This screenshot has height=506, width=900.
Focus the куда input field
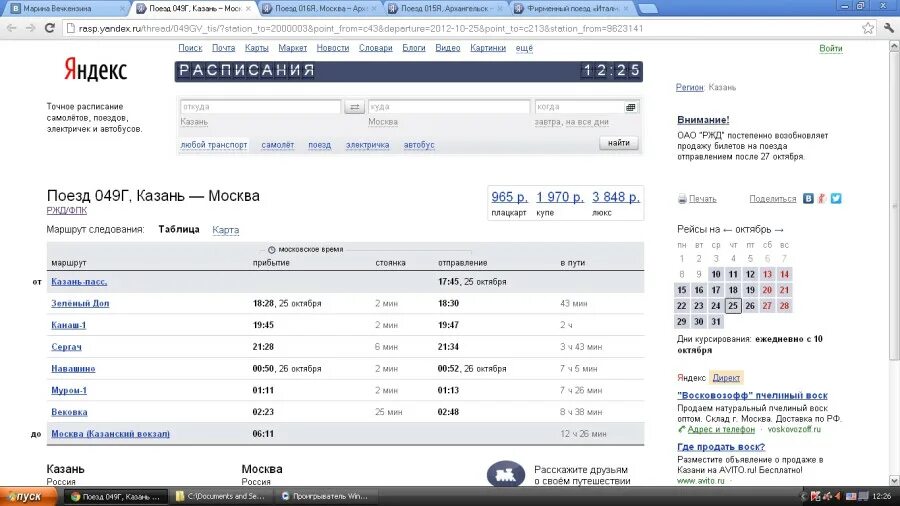448,107
